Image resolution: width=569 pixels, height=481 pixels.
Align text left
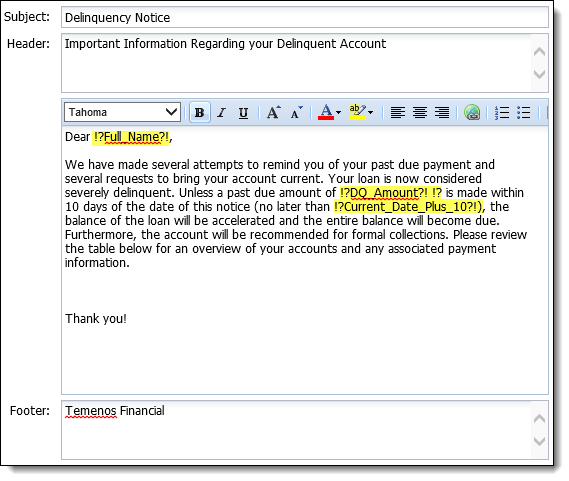(398, 113)
